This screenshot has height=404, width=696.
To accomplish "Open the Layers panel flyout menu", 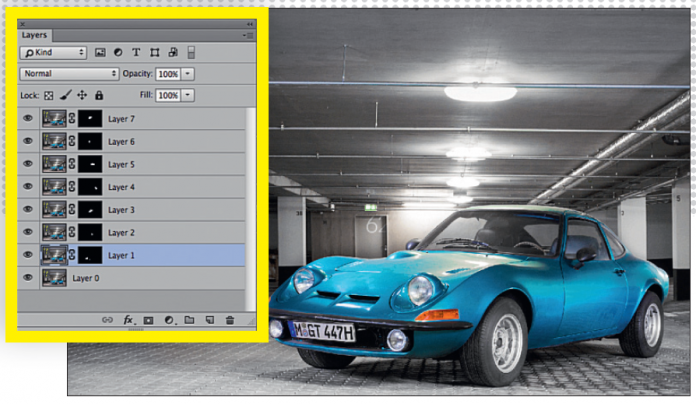I will pyautogui.click(x=248, y=34).
